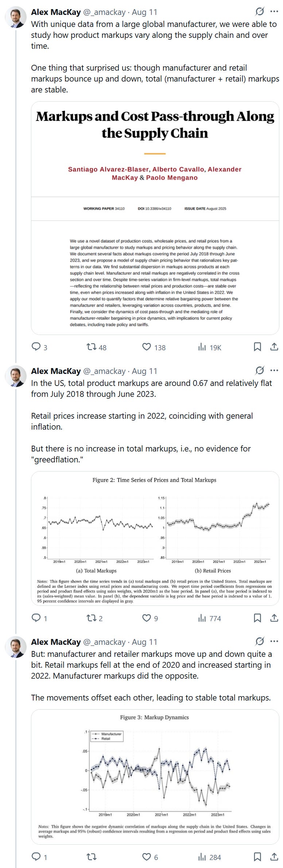Click the @_amackay handle on second tweet
The width and height of the screenshot is (283, 868).
104,371
